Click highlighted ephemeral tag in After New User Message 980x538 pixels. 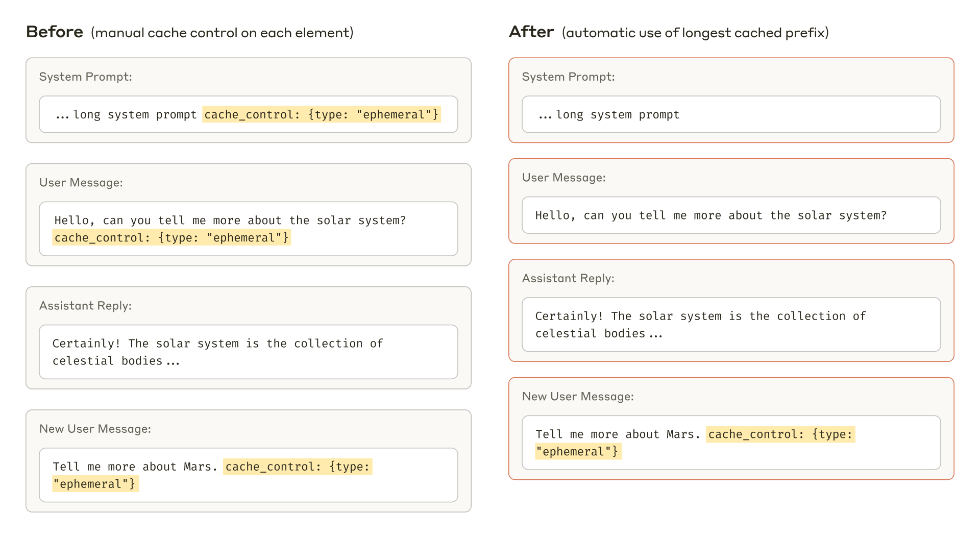(577, 451)
